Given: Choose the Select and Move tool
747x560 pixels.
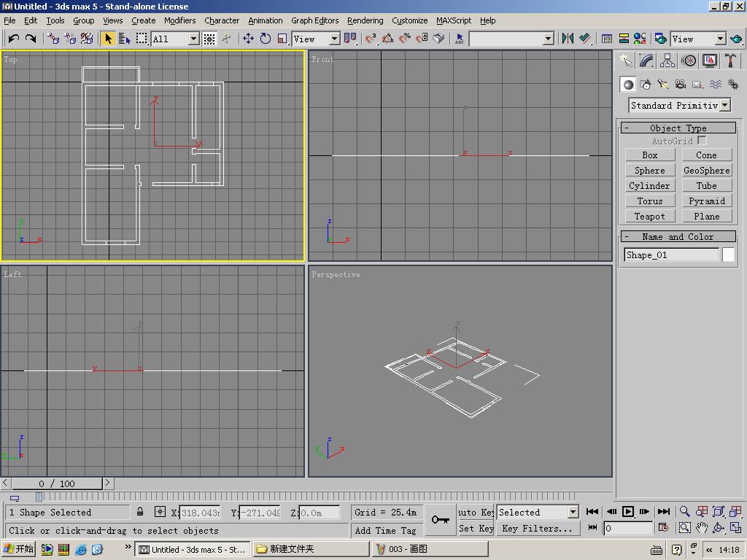Looking at the screenshot, I should point(248,39).
